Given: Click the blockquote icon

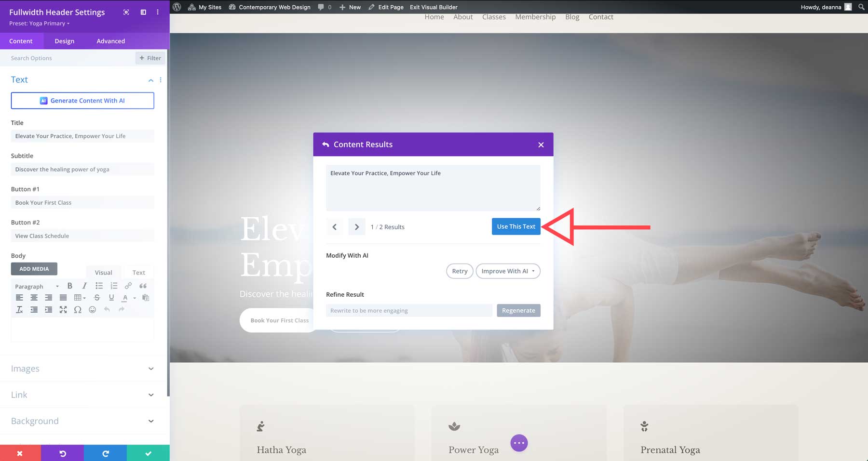Looking at the screenshot, I should (x=143, y=286).
